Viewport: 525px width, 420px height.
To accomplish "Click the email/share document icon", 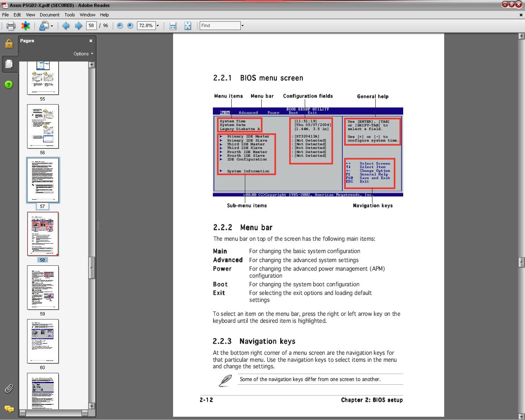I will pos(43,26).
